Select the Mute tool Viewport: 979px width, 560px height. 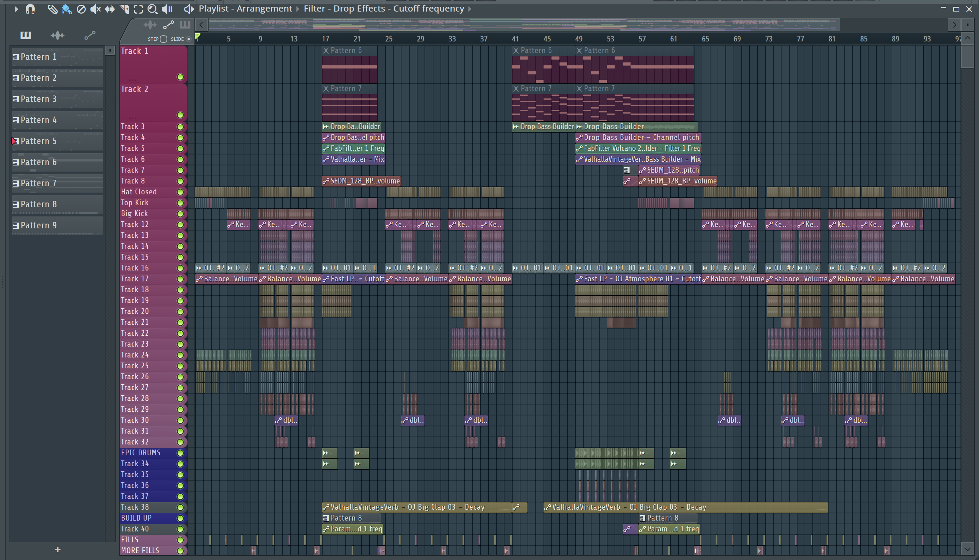96,9
